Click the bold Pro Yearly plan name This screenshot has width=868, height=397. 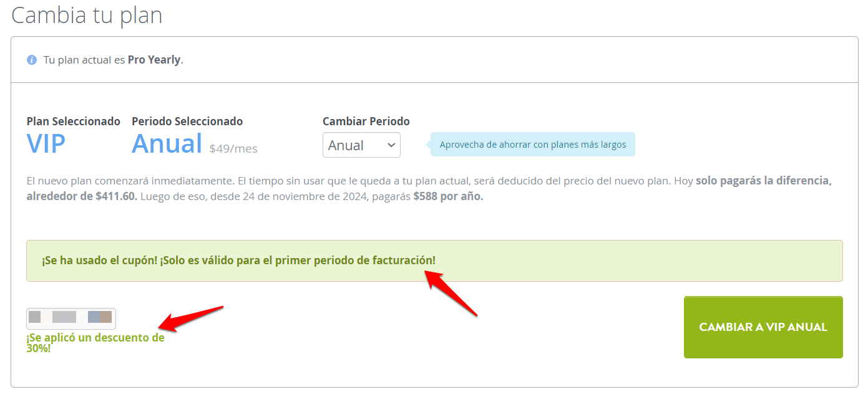click(154, 60)
